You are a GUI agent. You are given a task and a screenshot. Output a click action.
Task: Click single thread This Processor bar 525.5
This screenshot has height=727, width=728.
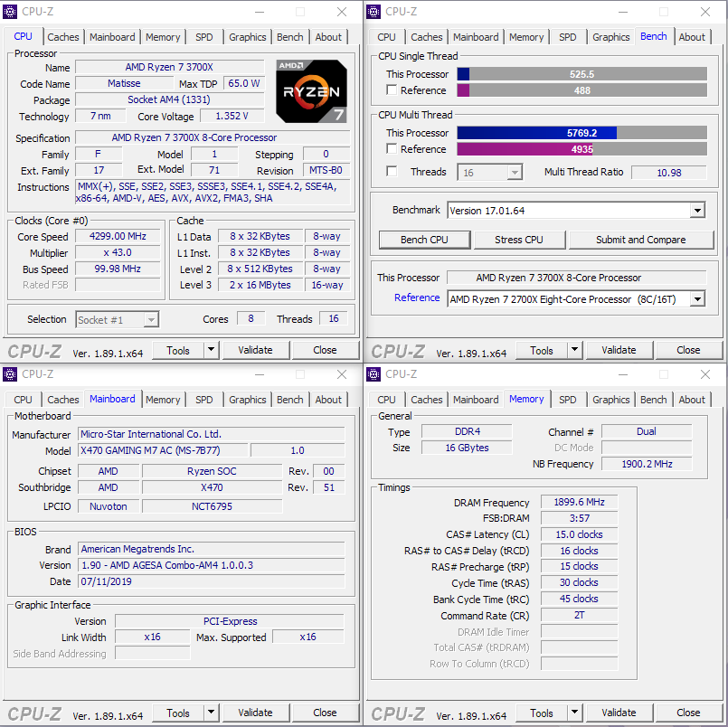582,74
